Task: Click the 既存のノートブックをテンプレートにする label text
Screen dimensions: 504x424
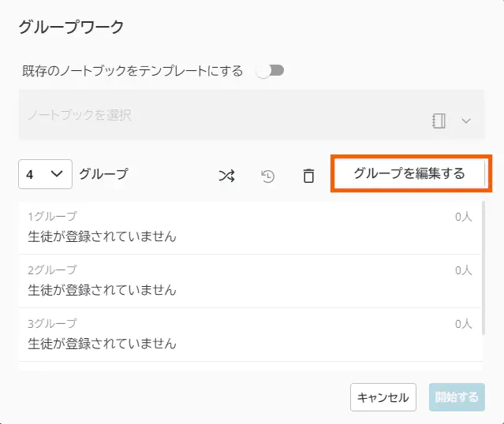Action: (x=133, y=71)
